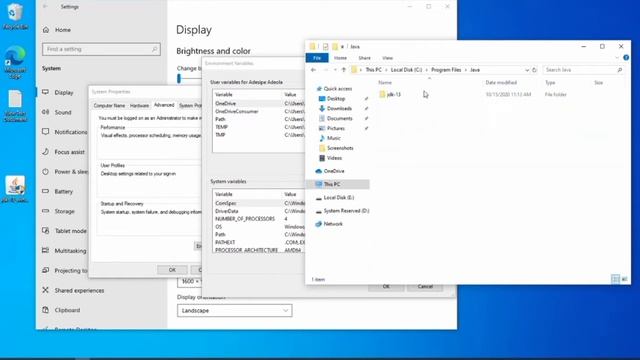Launch Microsoft Edge from desktop
This screenshot has height=360, width=640.
(x=16, y=62)
